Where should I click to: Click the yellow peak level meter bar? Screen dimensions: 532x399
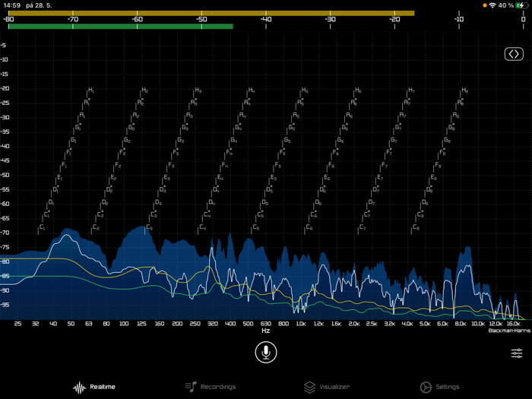pos(211,13)
